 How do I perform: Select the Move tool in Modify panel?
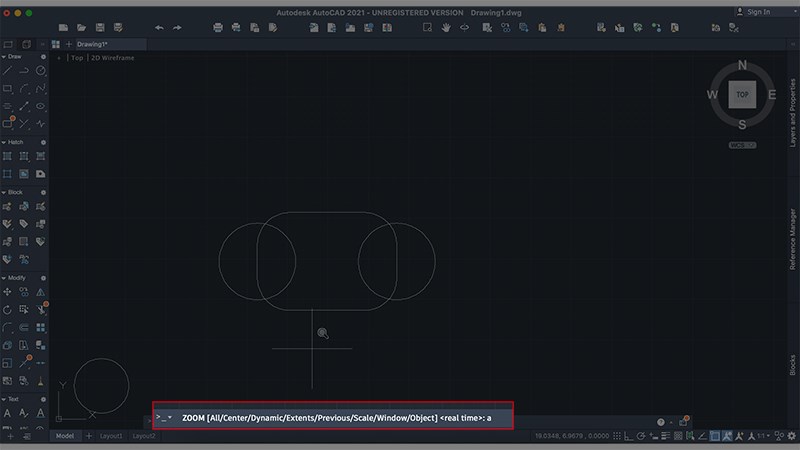(7, 292)
